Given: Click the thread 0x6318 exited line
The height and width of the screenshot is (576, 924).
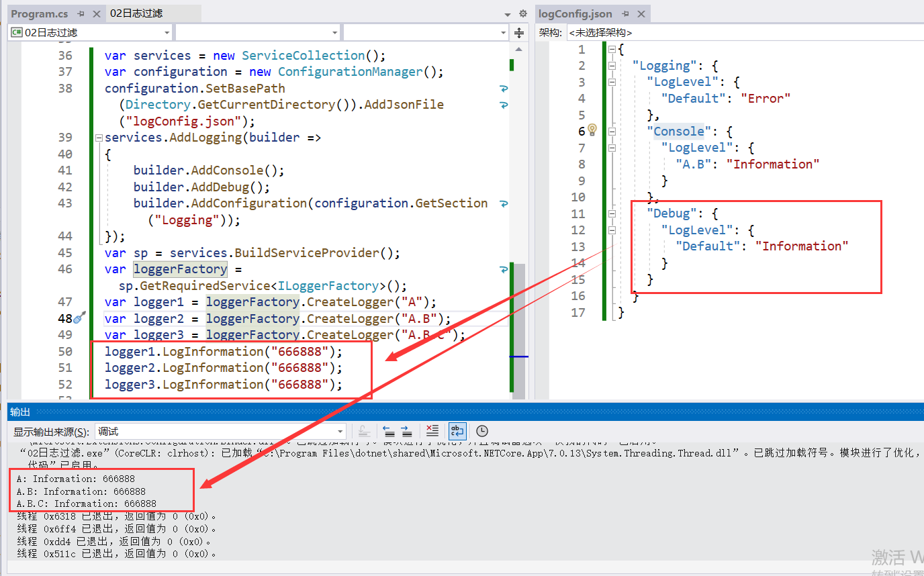Looking at the screenshot, I should coord(117,516).
